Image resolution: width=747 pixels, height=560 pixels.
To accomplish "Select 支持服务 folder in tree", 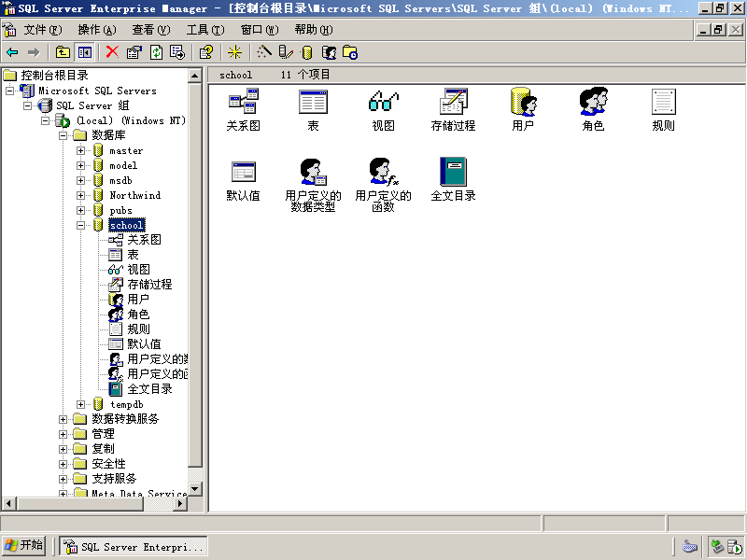I will point(114,479).
